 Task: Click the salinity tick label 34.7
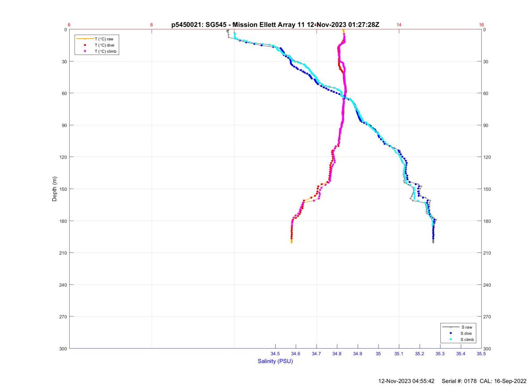click(x=317, y=354)
